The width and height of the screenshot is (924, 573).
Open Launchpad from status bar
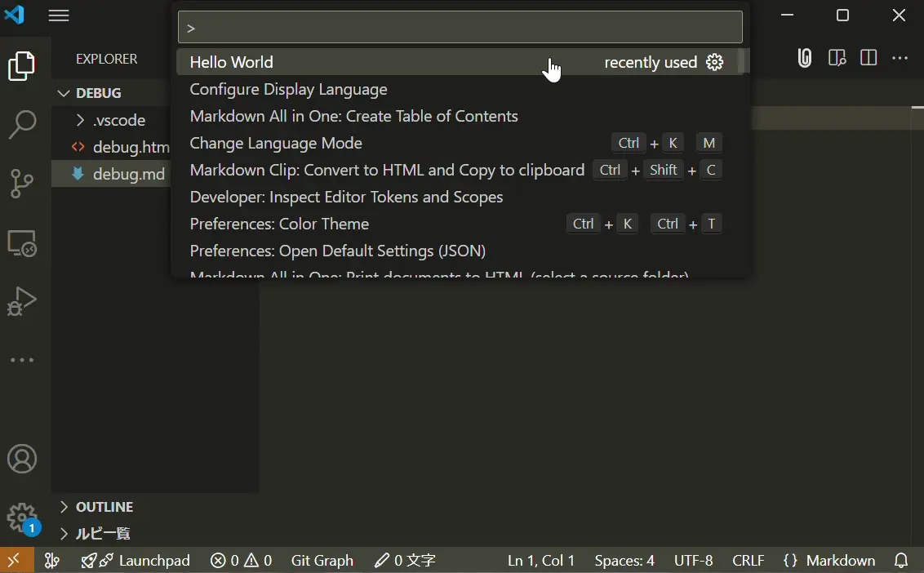point(135,560)
